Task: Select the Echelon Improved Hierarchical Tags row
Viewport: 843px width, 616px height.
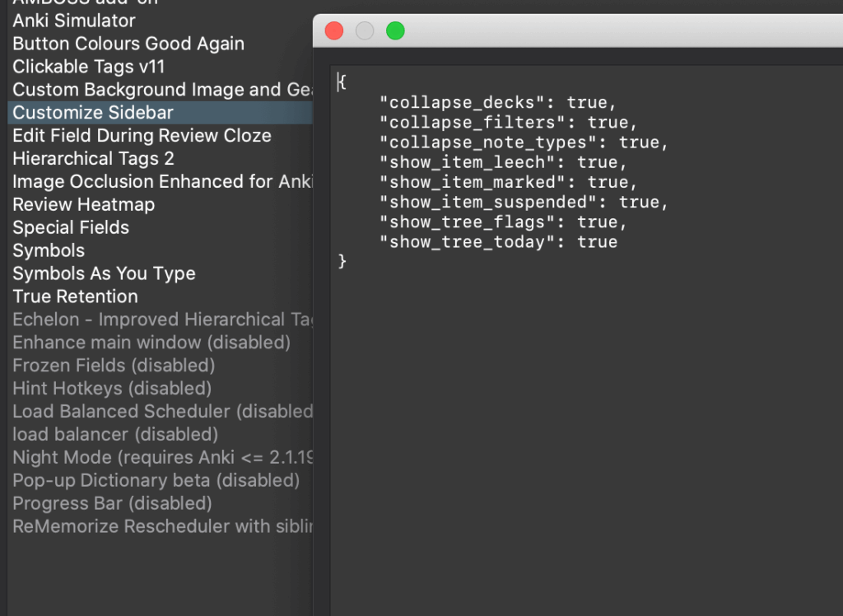Action: 161,320
